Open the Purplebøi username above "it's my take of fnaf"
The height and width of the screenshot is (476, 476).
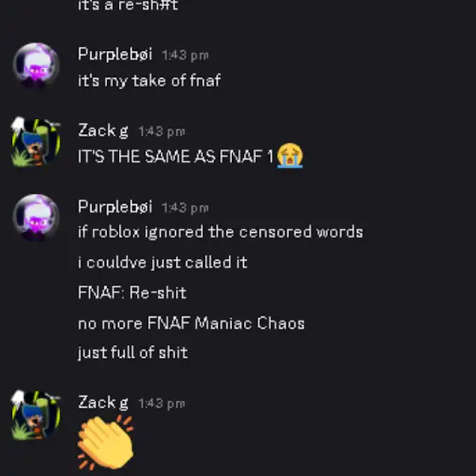tap(115, 54)
